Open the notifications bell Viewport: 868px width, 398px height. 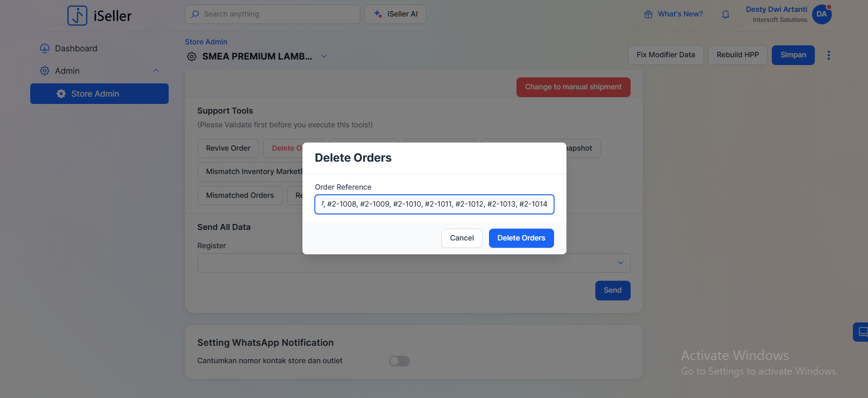point(725,15)
